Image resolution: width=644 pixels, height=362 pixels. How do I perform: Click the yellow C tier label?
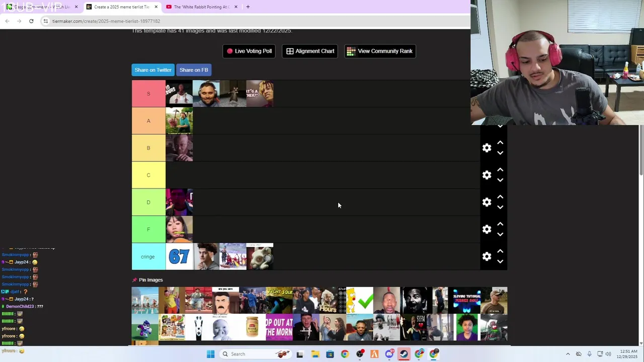(x=148, y=175)
